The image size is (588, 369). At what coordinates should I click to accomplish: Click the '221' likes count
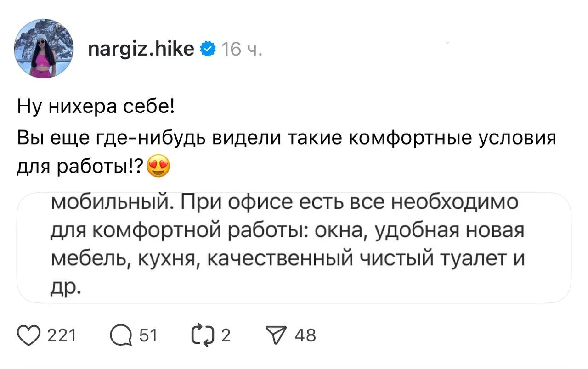[x=62, y=335]
